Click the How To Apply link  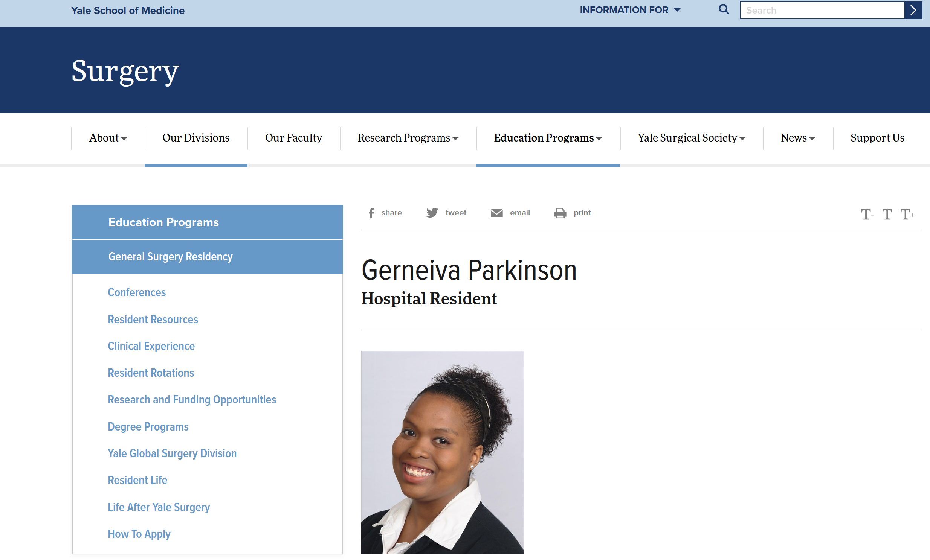pos(139,534)
